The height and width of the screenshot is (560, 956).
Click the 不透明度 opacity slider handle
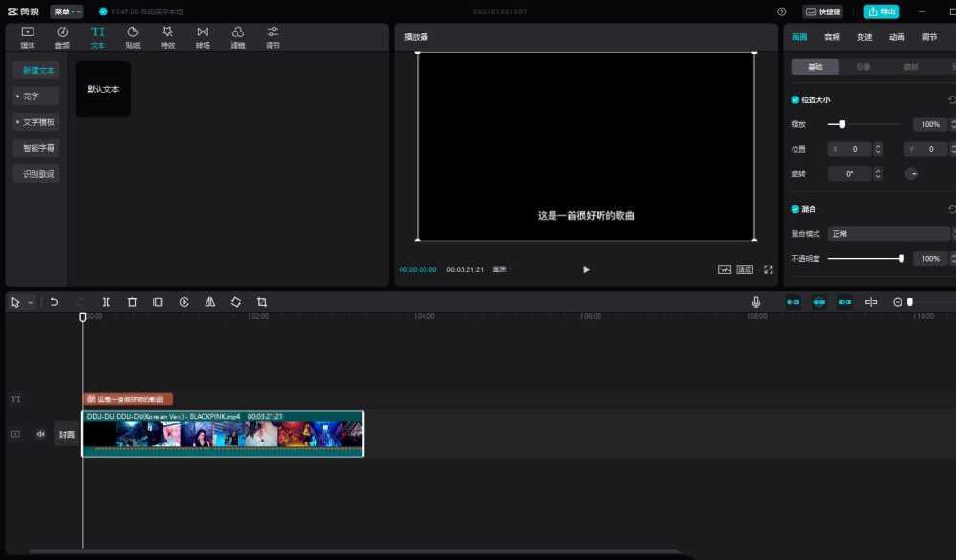(x=900, y=258)
